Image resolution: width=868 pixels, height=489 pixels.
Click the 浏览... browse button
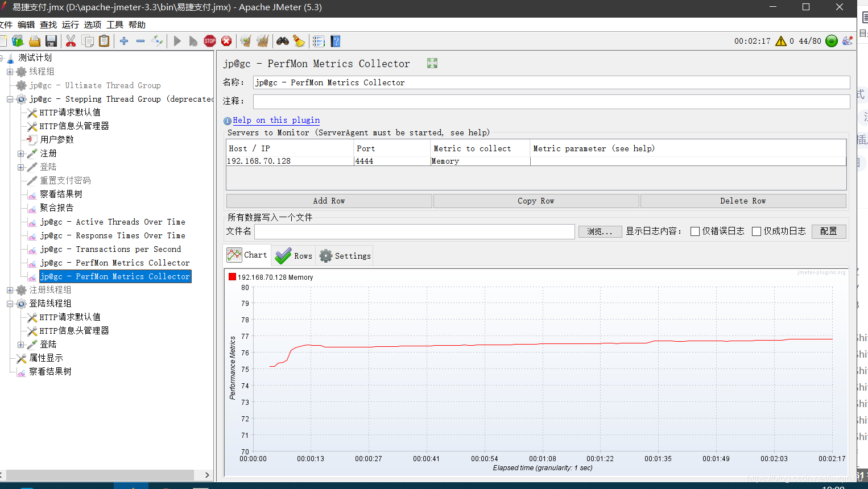click(x=600, y=231)
